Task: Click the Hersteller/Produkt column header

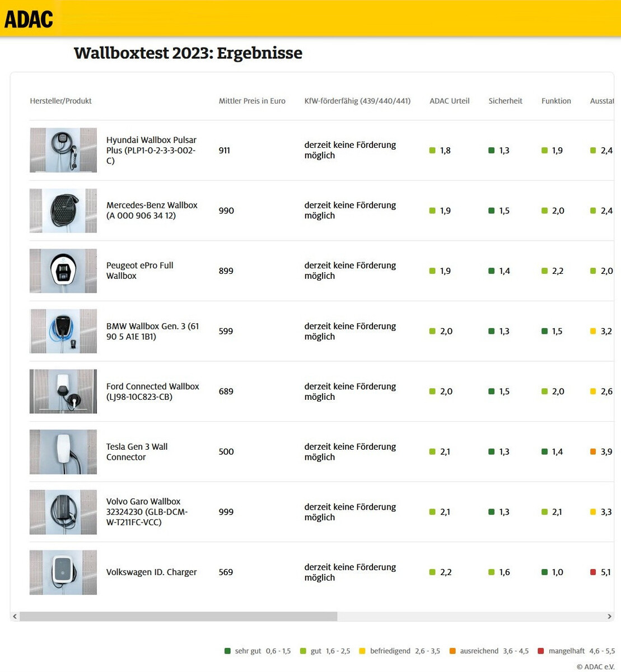Action: coord(60,101)
